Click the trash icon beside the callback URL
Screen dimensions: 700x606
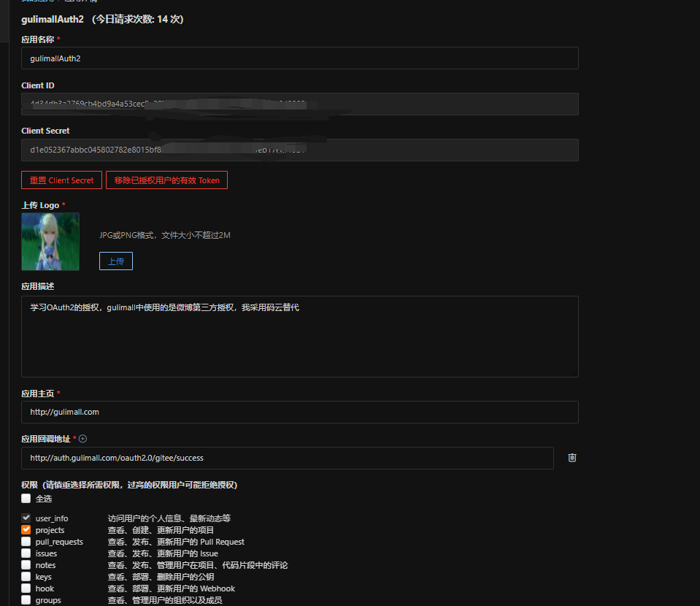(572, 457)
